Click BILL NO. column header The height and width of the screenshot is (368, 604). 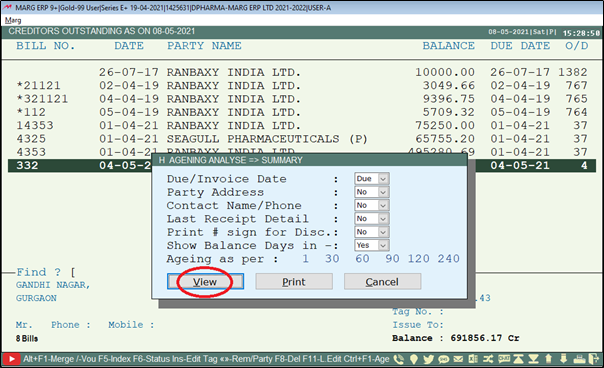45,46
